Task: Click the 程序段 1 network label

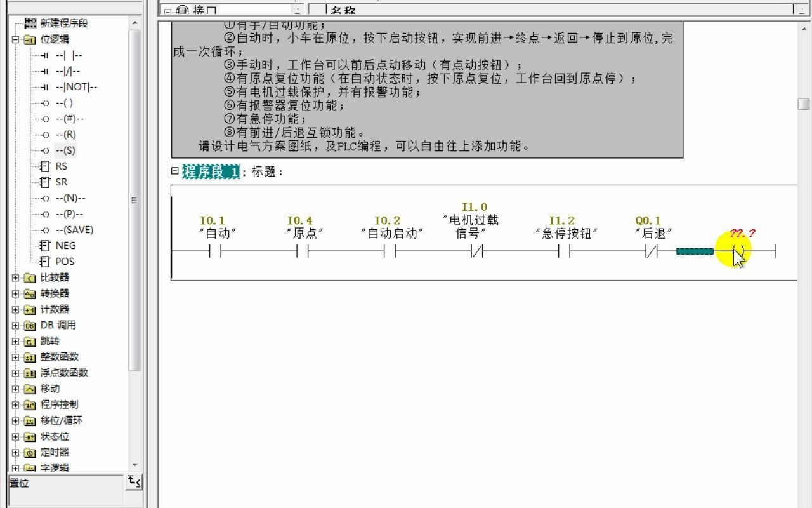Action: point(211,171)
